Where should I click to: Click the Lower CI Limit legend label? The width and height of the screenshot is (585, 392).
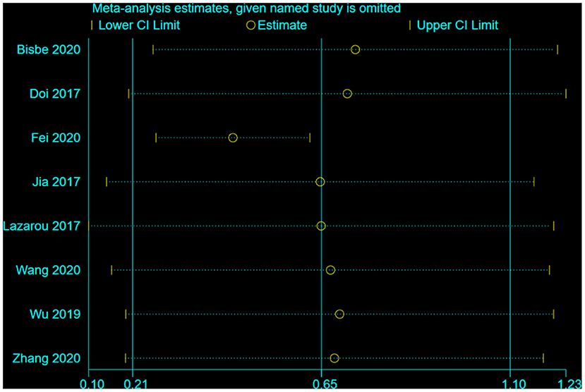[x=139, y=25]
